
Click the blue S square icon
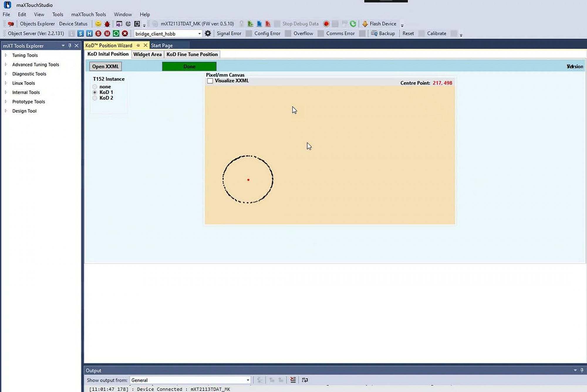coord(80,33)
